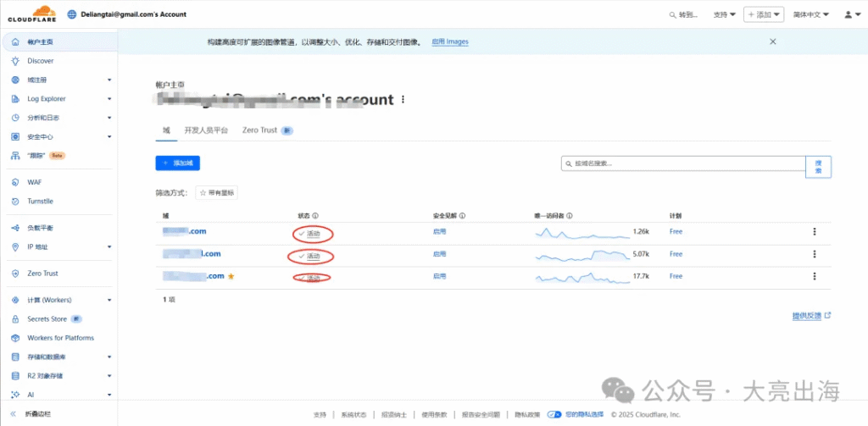Open the 转到 search in header
868x426 pixels.
(683, 15)
